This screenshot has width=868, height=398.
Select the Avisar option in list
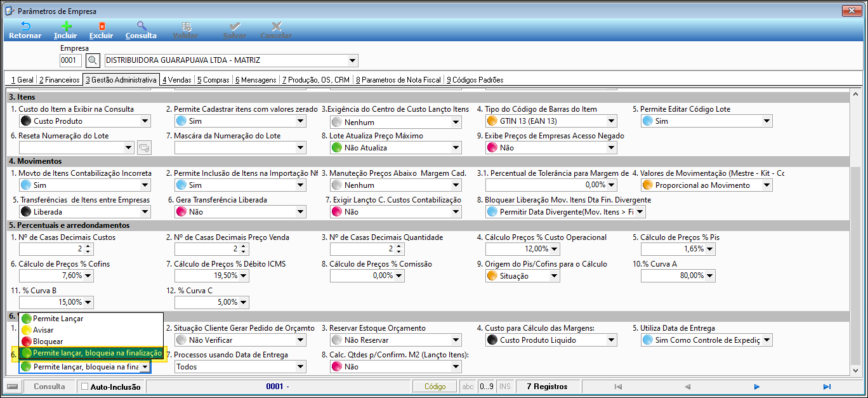[43, 330]
